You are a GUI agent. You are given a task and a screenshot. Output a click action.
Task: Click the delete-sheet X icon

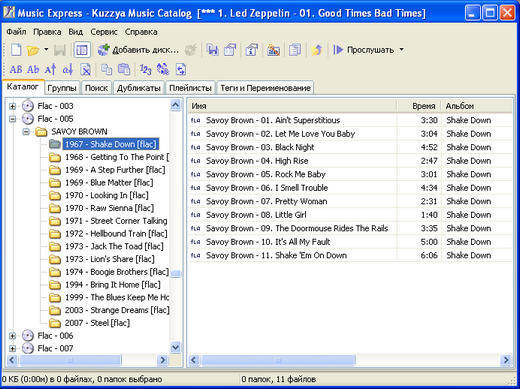click(85, 70)
